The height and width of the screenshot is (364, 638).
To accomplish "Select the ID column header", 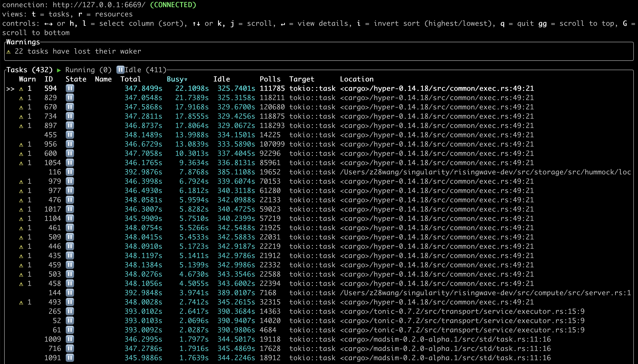I will (x=49, y=79).
